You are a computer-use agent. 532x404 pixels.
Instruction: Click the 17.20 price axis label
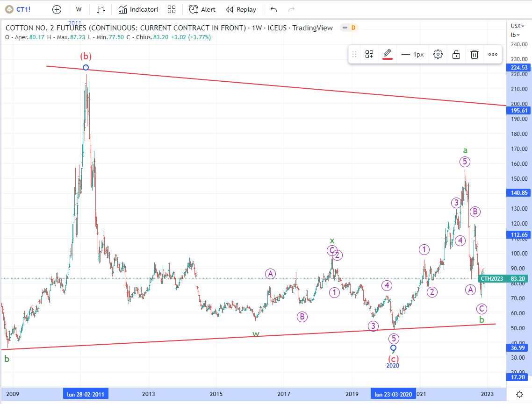[x=518, y=377]
